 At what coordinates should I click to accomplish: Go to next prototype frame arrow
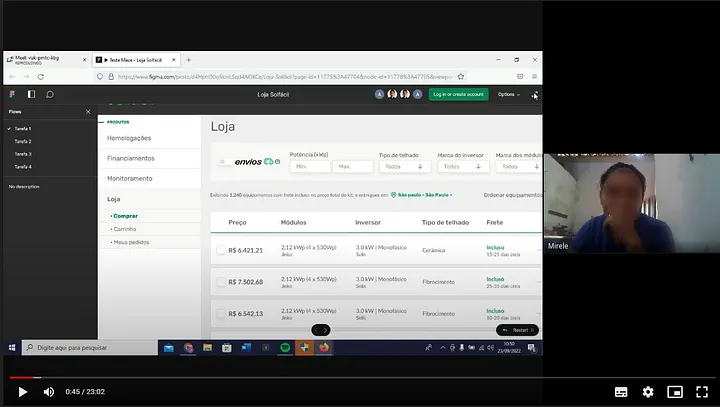(326, 330)
